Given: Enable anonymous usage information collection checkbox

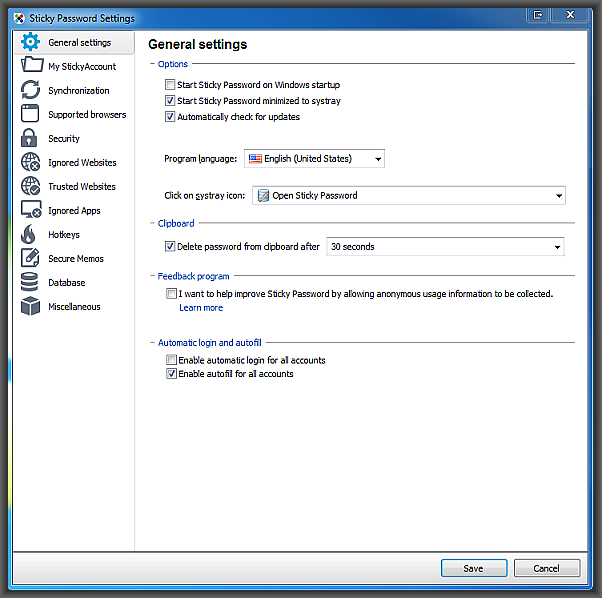Looking at the screenshot, I should [171, 294].
